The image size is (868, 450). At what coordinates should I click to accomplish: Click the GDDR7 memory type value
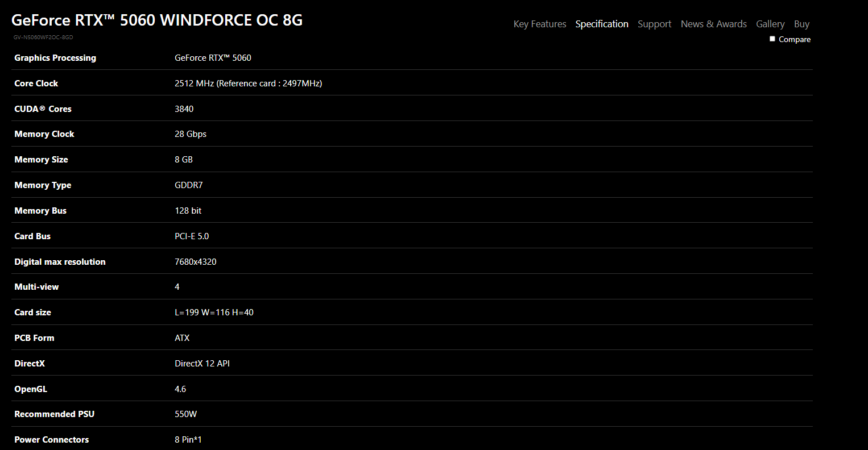pyautogui.click(x=188, y=185)
